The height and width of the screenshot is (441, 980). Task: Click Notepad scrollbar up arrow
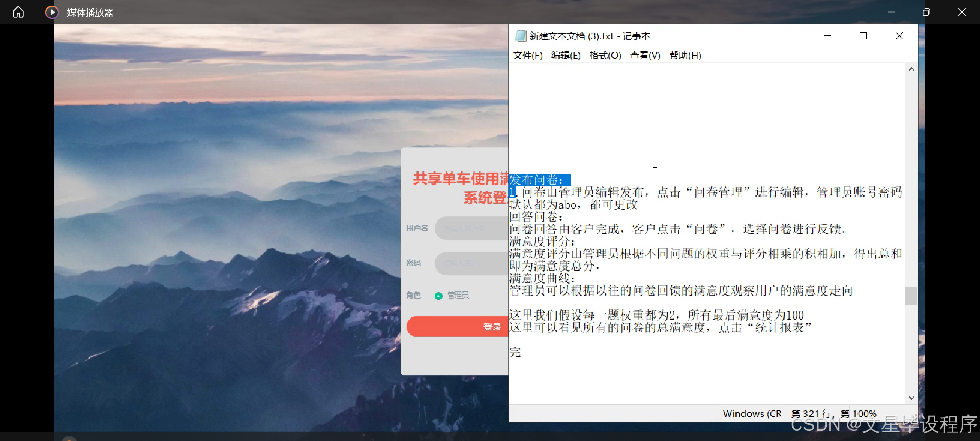[911, 69]
